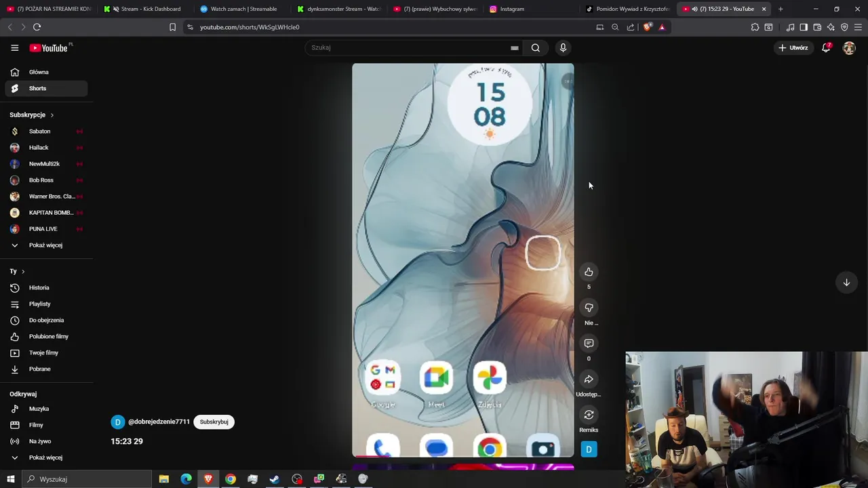Dislike the Short with thumbs down icon
The height and width of the screenshot is (488, 868).
point(589,308)
